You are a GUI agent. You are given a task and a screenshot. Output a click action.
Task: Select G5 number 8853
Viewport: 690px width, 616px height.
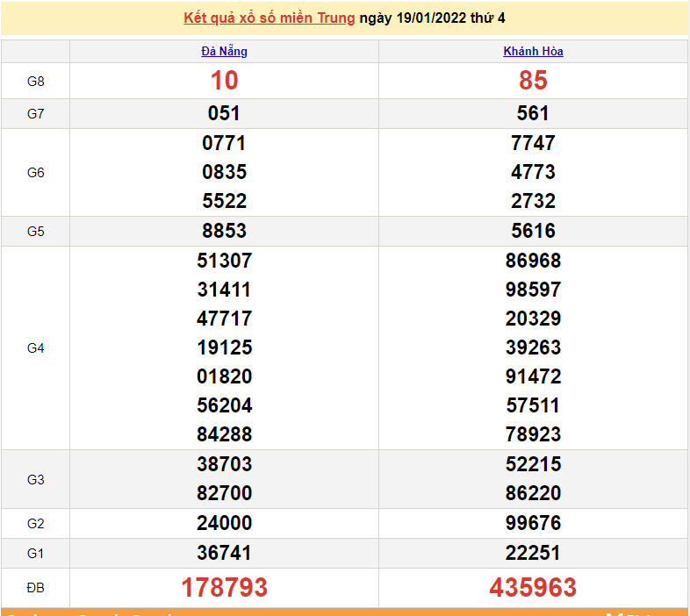click(x=225, y=231)
